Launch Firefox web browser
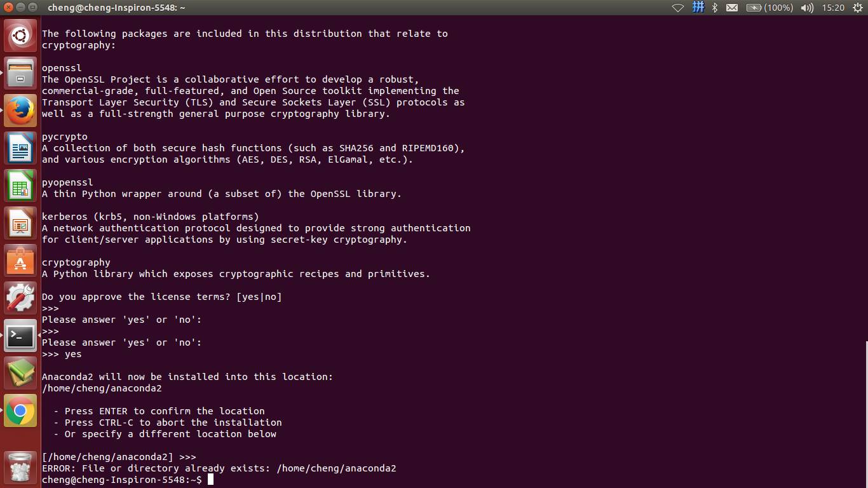Image resolution: width=868 pixels, height=488 pixels. tap(20, 111)
